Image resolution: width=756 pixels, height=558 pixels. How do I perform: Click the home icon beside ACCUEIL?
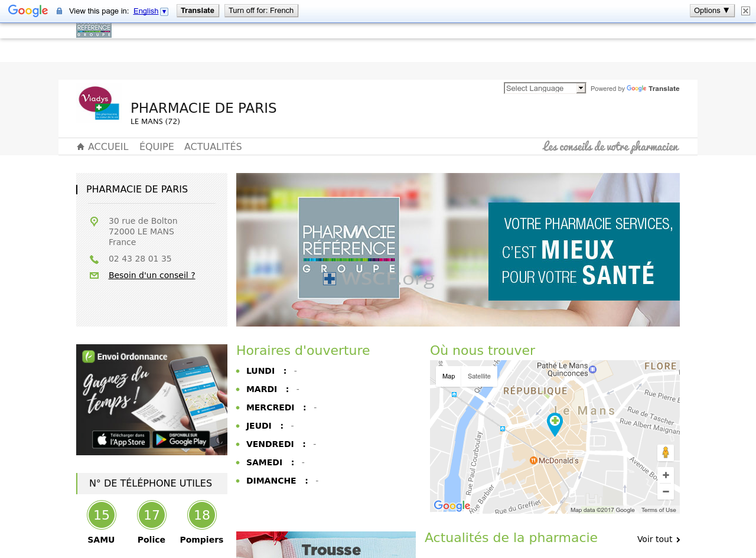(x=81, y=146)
